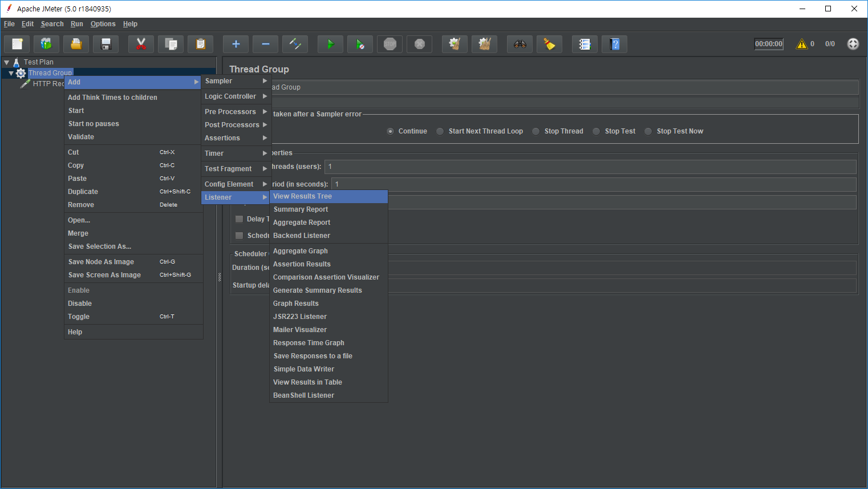Image resolution: width=868 pixels, height=489 pixels.
Task: Click Validate in the context menu
Action: pos(133,137)
